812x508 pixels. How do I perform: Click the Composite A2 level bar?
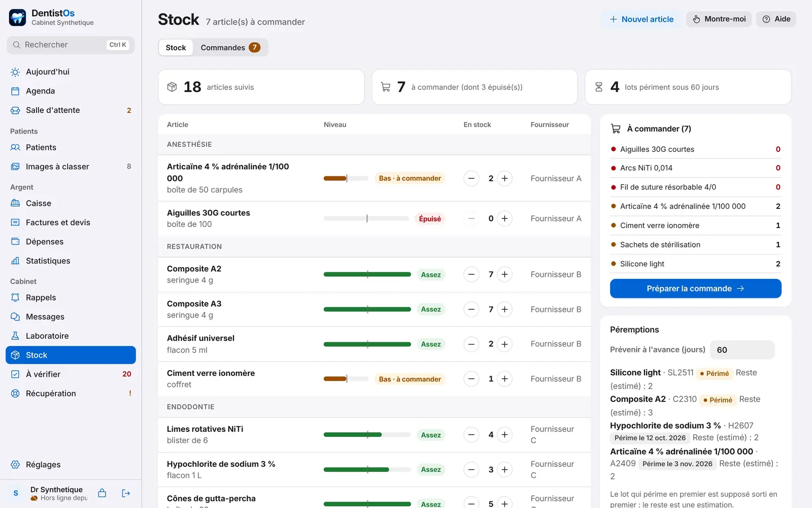pos(367,274)
